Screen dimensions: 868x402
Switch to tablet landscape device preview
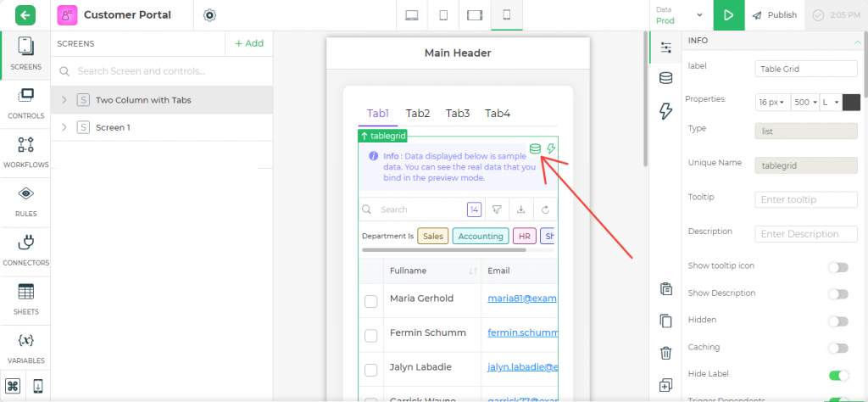tap(475, 15)
